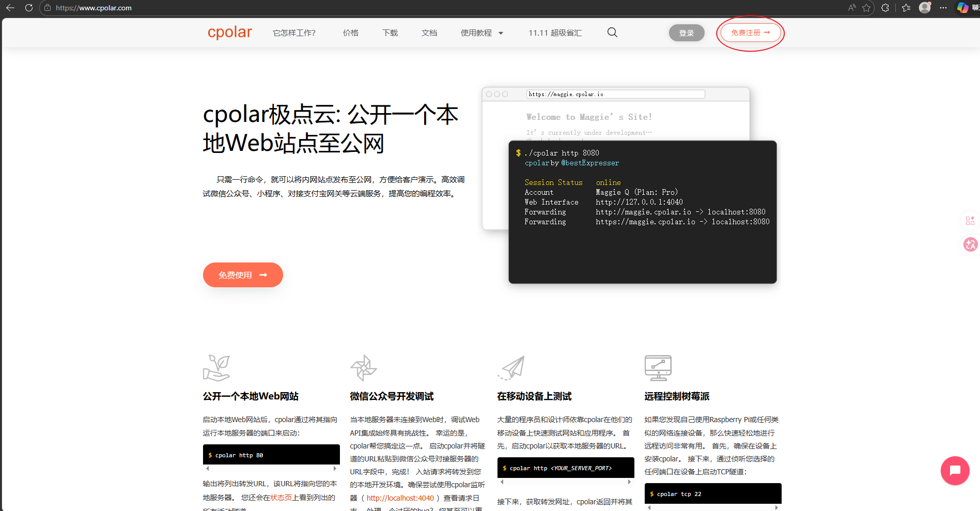Click the terminal illustration with ./cpolar http 8080
This screenshot has height=511, width=980.
click(643, 212)
